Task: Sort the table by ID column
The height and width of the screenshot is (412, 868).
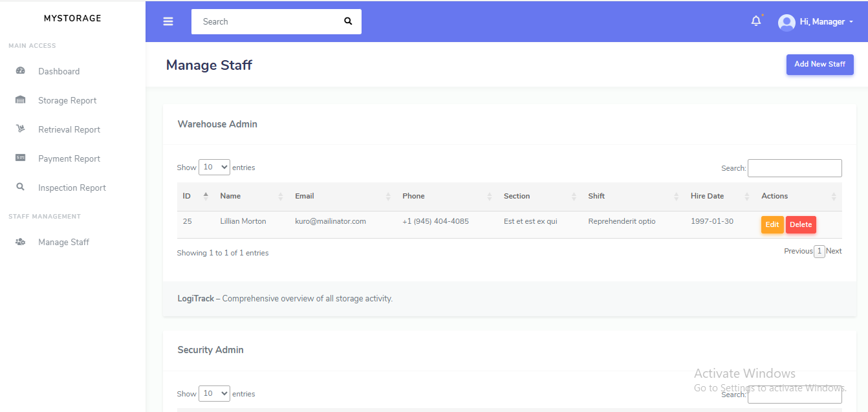Action: click(x=195, y=196)
